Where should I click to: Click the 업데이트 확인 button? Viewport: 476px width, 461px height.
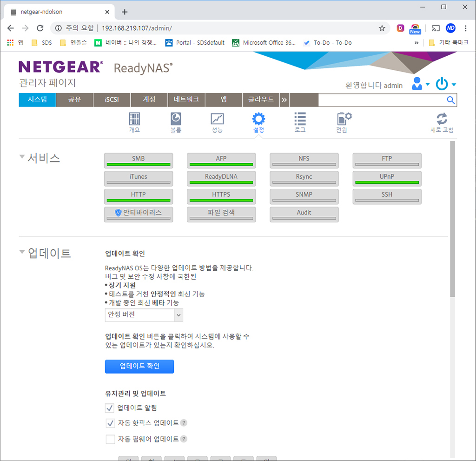coord(139,367)
